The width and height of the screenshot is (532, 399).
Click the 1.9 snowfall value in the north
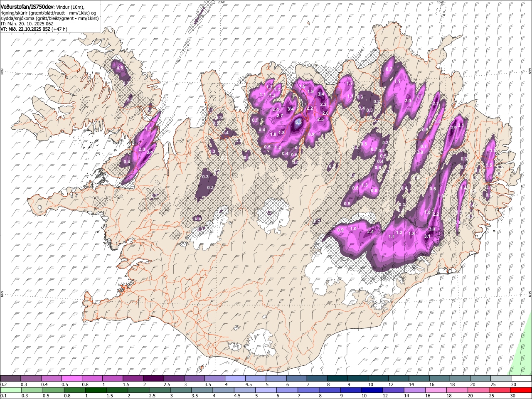point(310,91)
